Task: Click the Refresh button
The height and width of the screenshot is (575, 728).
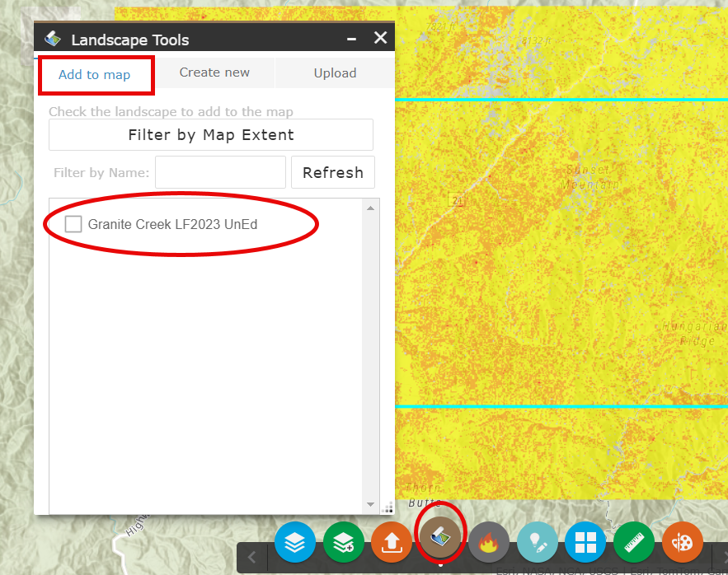Action: 333,172
